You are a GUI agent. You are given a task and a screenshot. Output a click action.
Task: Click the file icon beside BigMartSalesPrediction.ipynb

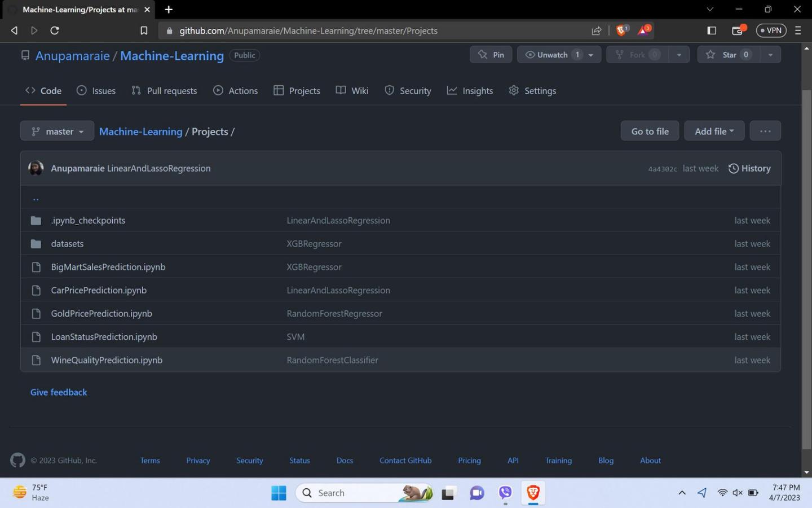36,267
